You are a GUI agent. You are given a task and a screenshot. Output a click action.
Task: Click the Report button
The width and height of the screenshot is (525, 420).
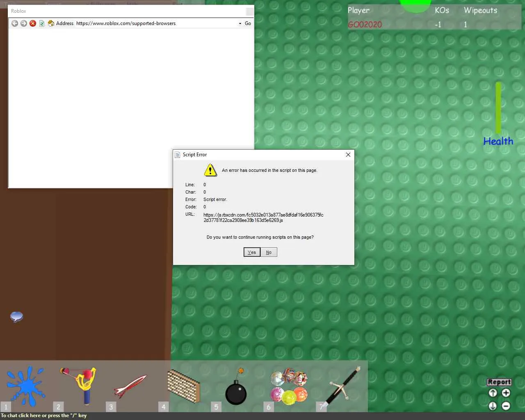click(x=499, y=382)
